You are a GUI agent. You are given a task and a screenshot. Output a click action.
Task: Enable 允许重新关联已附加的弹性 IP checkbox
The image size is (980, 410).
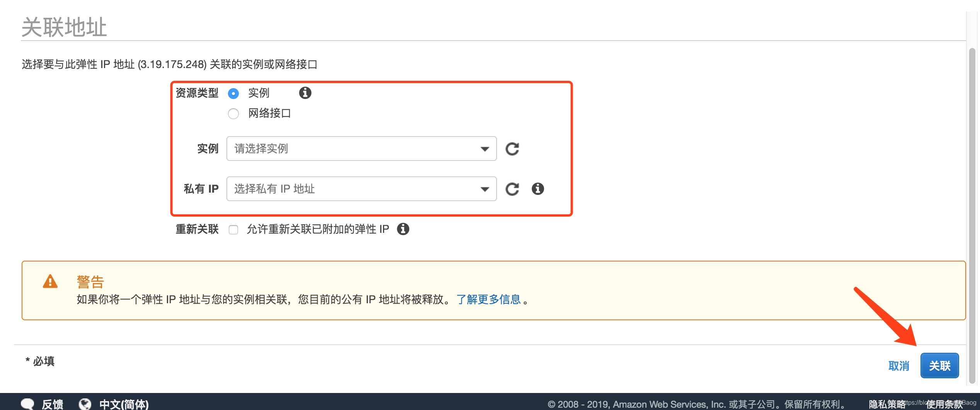233,230
